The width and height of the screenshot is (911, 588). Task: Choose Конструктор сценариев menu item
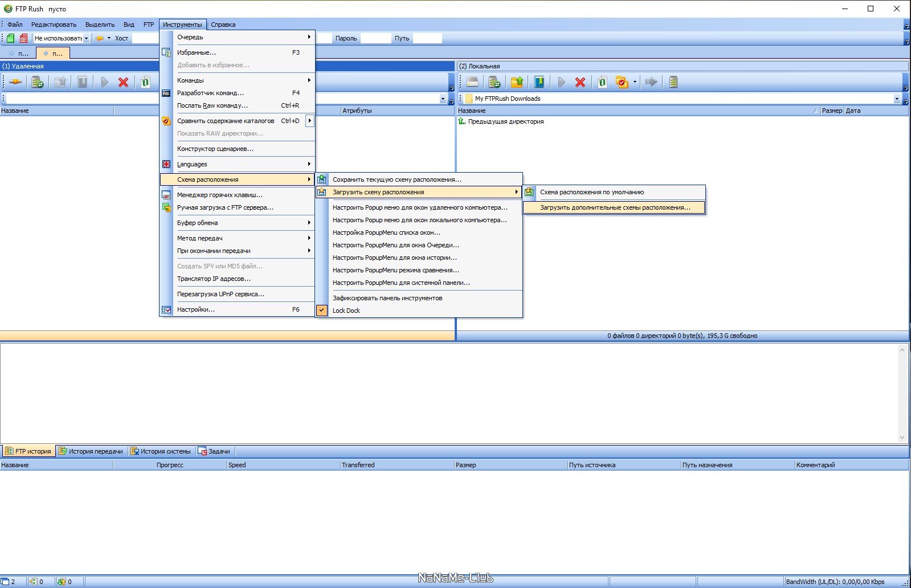point(237,149)
